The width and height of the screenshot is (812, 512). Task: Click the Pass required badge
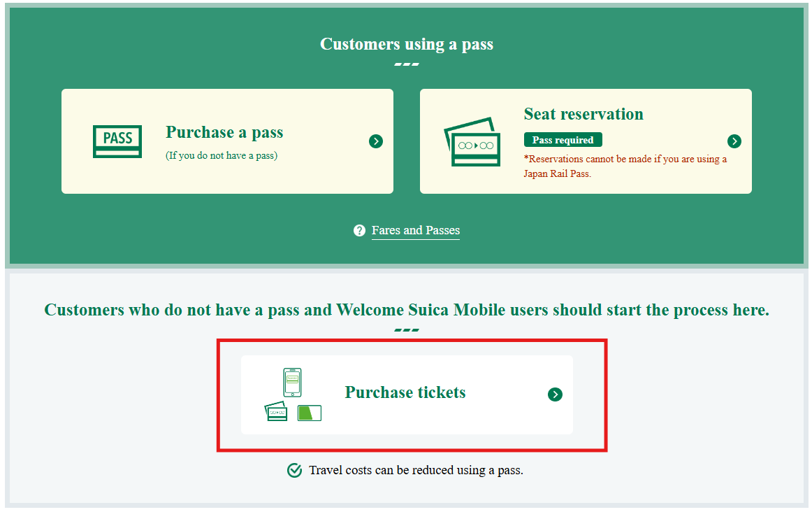coord(563,140)
